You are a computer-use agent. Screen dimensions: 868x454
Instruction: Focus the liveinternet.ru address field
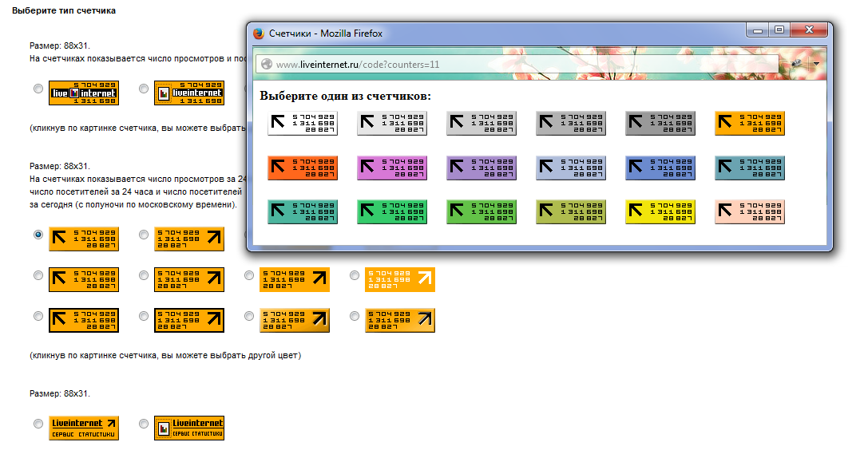pyautogui.click(x=517, y=64)
